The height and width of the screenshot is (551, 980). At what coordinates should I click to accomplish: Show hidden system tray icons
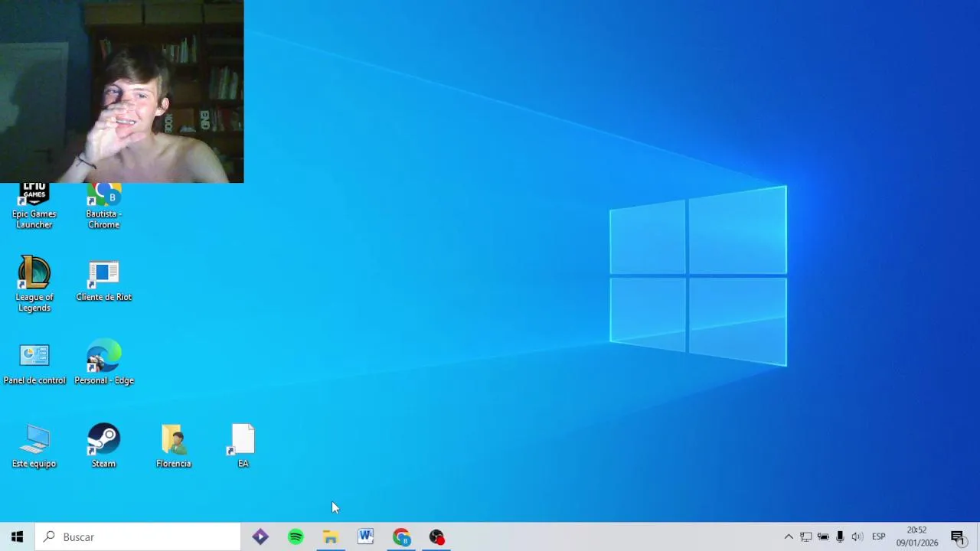(x=789, y=537)
